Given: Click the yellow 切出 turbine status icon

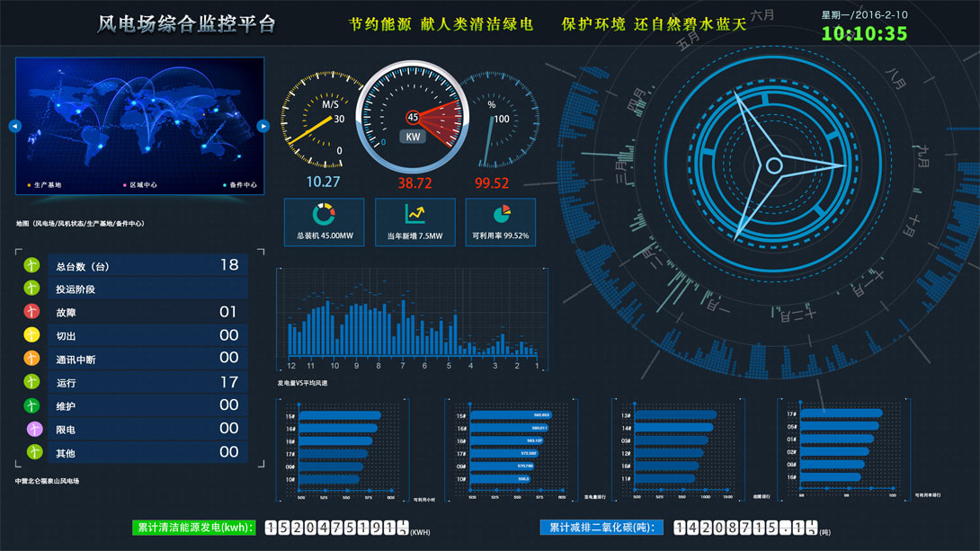Looking at the screenshot, I should pyautogui.click(x=32, y=335).
